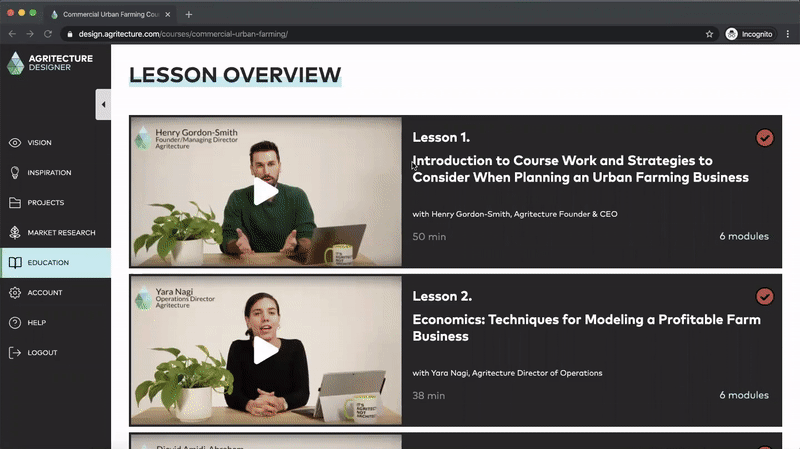The height and width of the screenshot is (449, 800).
Task: Click the Vision eye icon
Action: [x=15, y=143]
